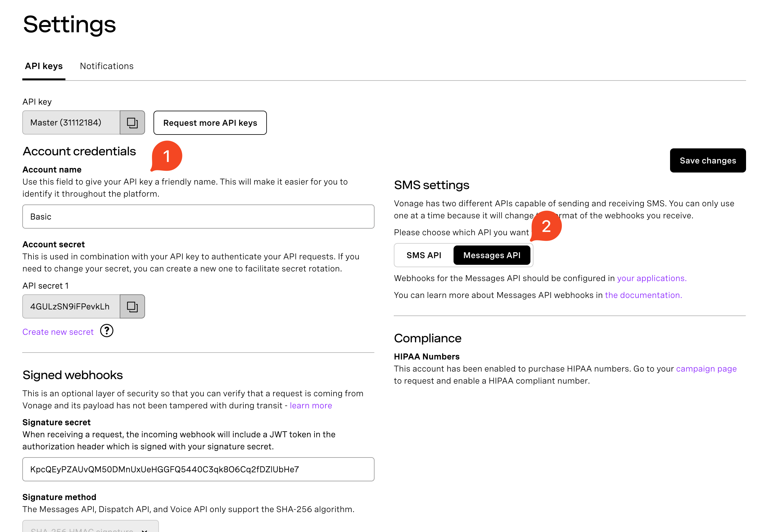Copy the Master API key
Image resolution: width=775 pixels, height=532 pixels.
pyautogui.click(x=132, y=123)
